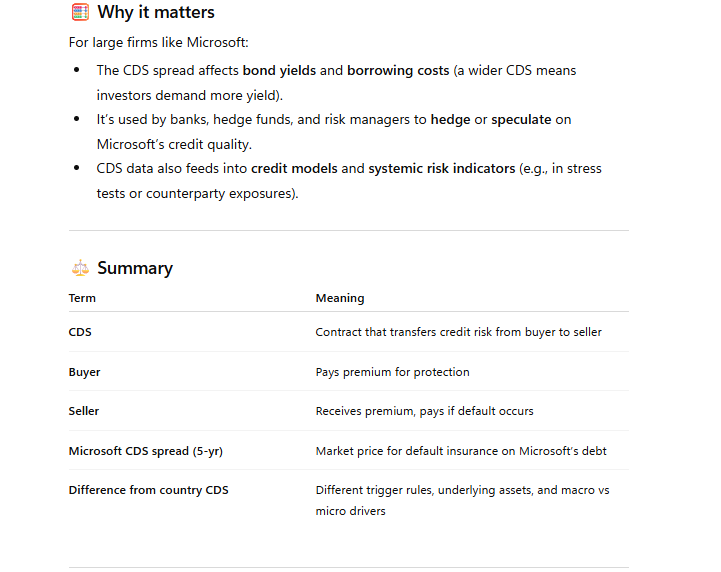Click the bold word "speculate"
Viewport: 721px width, 572px height.
521,120
